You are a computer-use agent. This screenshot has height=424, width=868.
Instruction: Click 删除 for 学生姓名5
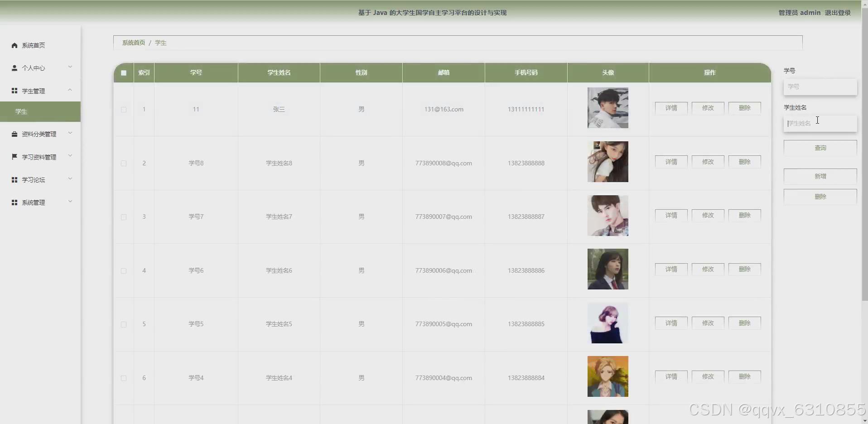tap(744, 323)
